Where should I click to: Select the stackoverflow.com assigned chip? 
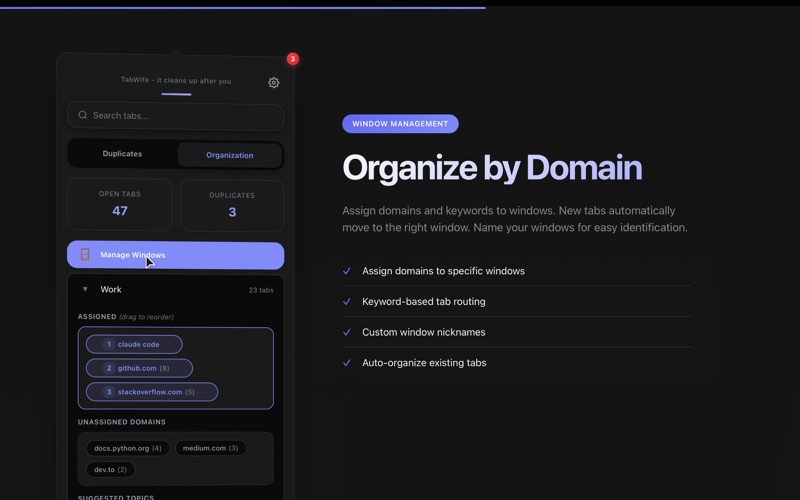[152, 392]
